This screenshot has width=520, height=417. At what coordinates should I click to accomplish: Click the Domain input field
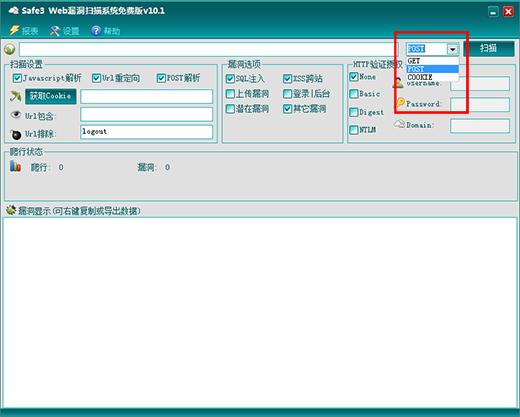pyautogui.click(x=480, y=126)
